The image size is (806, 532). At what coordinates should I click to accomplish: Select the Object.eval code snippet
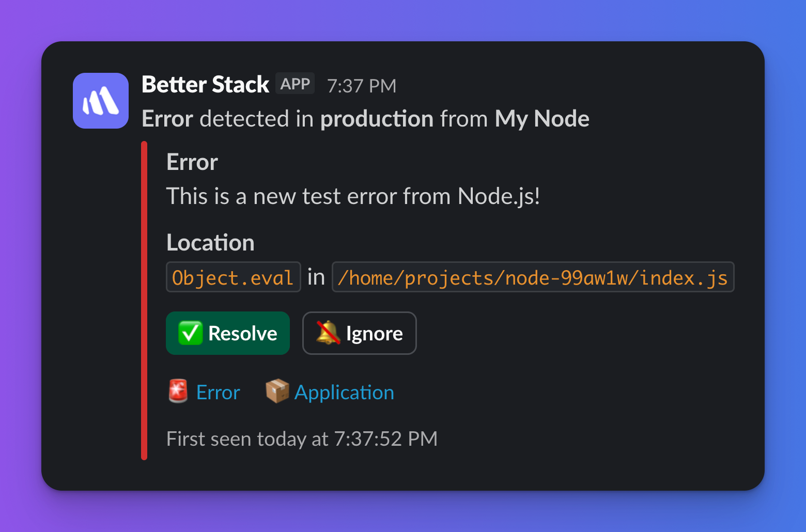pos(233,277)
